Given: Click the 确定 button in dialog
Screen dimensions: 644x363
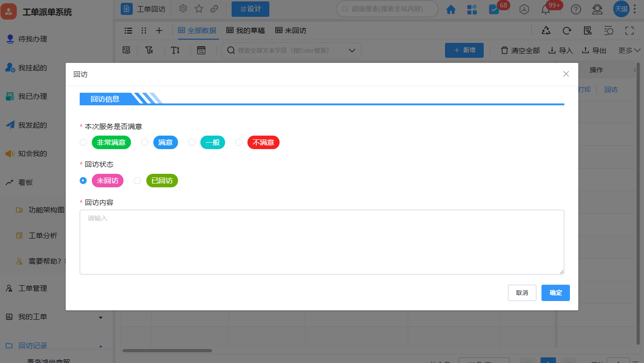Looking at the screenshot, I should pos(555,293).
